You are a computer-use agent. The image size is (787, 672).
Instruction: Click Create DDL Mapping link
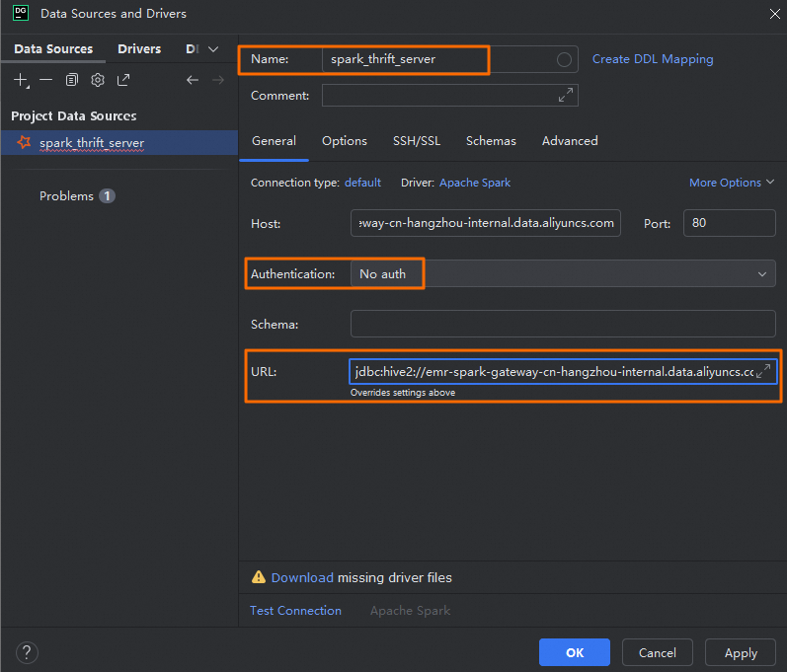click(653, 59)
